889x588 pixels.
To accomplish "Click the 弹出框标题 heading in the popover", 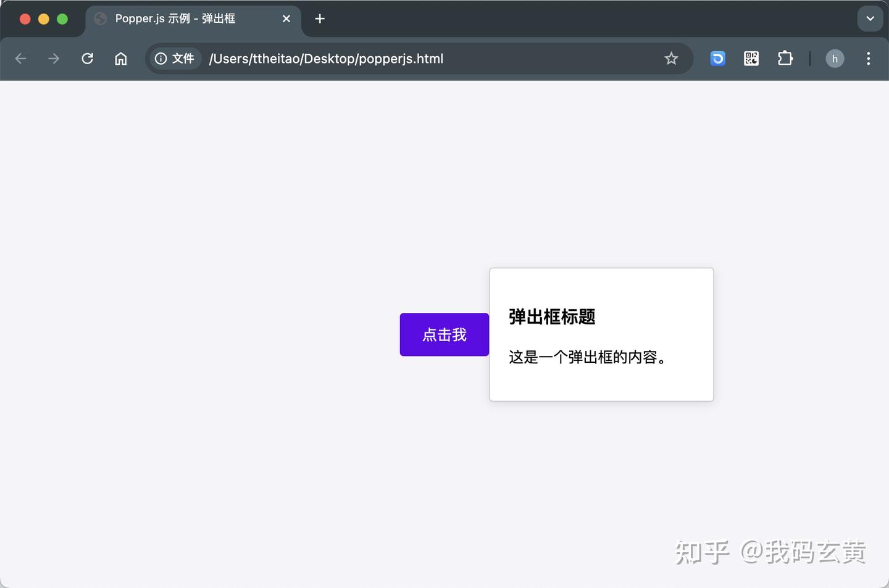I will (x=551, y=317).
